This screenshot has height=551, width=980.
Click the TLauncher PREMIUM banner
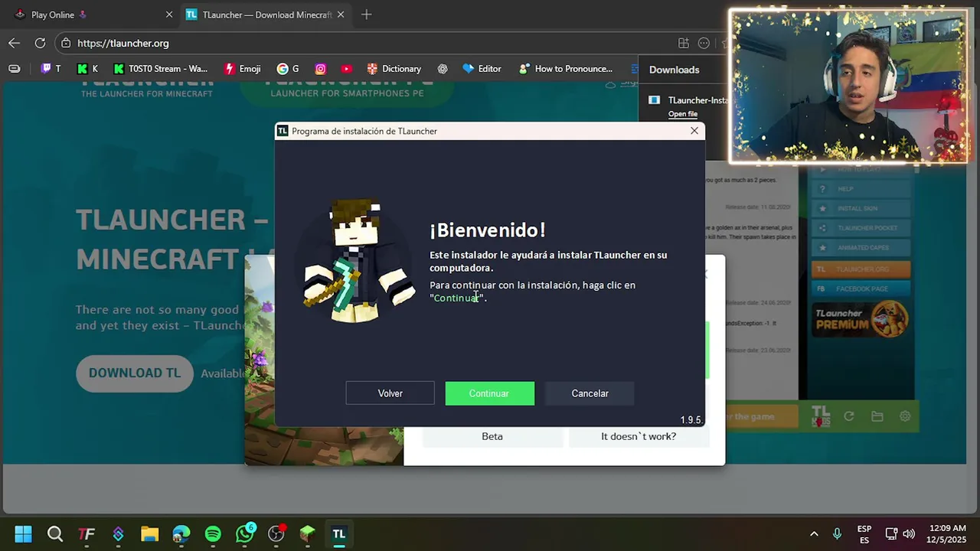click(861, 318)
